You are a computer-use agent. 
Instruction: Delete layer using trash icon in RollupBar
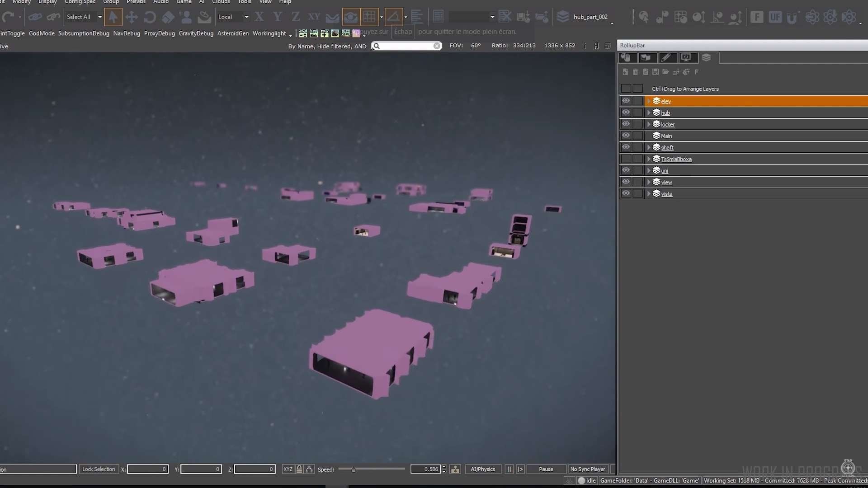(635, 72)
